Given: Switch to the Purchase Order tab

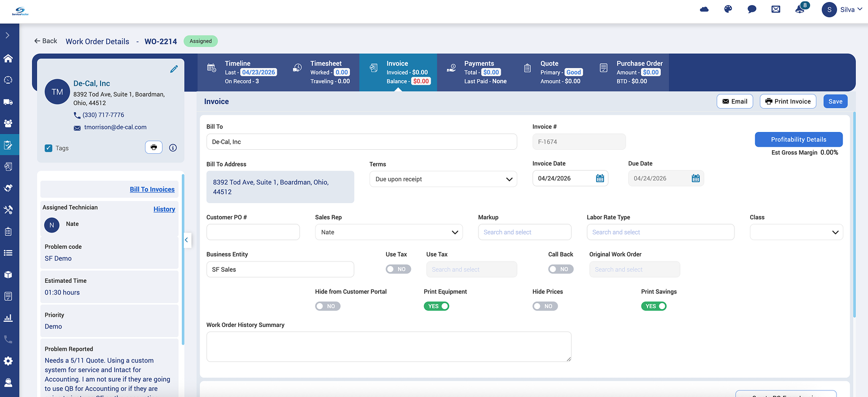Looking at the screenshot, I should tap(631, 72).
